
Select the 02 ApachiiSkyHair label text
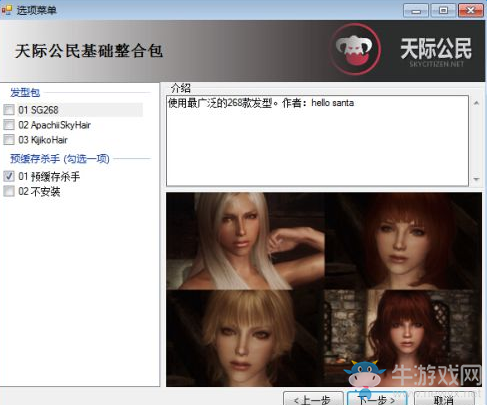(x=54, y=125)
